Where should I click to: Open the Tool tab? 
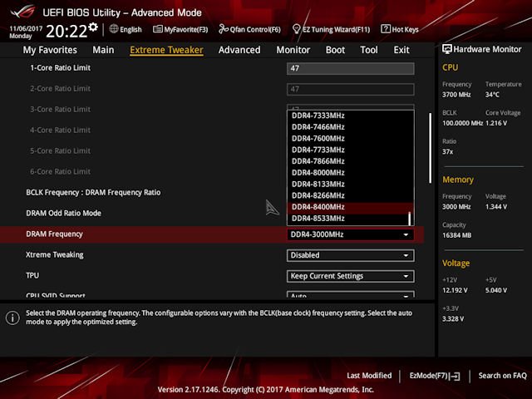coord(369,50)
